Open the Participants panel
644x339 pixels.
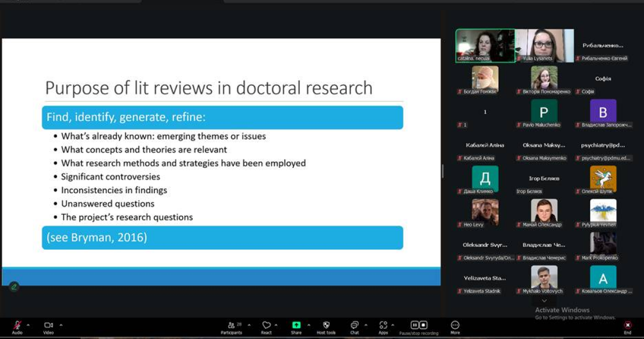click(231, 325)
